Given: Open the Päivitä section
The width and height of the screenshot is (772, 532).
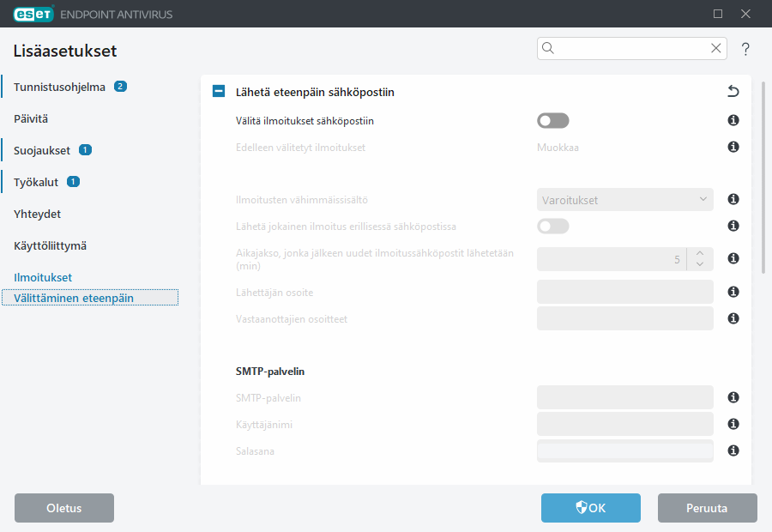Looking at the screenshot, I should [x=31, y=118].
